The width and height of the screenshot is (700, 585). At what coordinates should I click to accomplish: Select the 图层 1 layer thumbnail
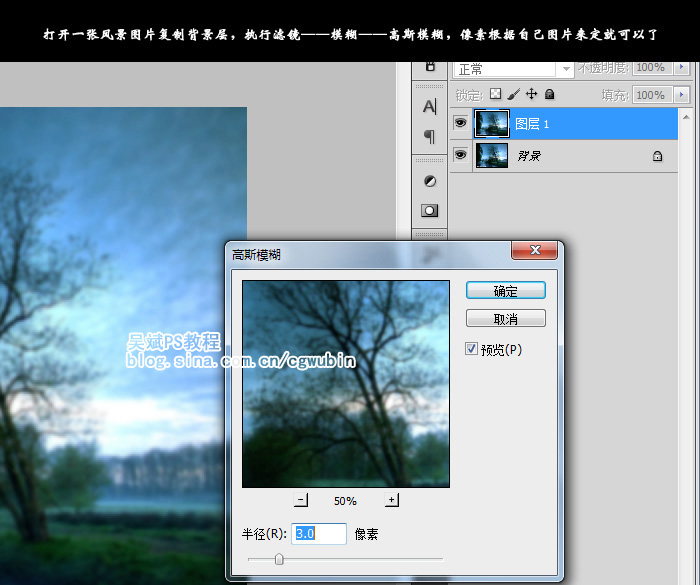click(492, 124)
